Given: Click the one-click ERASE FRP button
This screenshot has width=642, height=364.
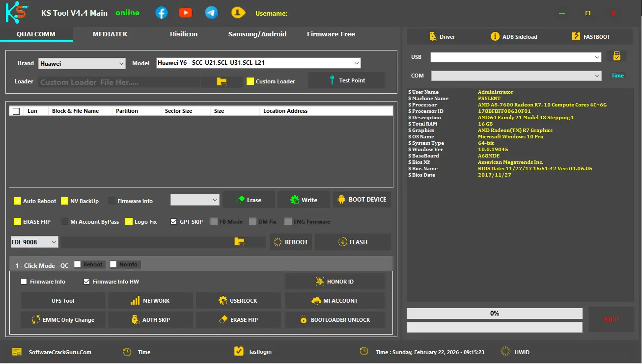Looking at the screenshot, I should [x=238, y=320].
